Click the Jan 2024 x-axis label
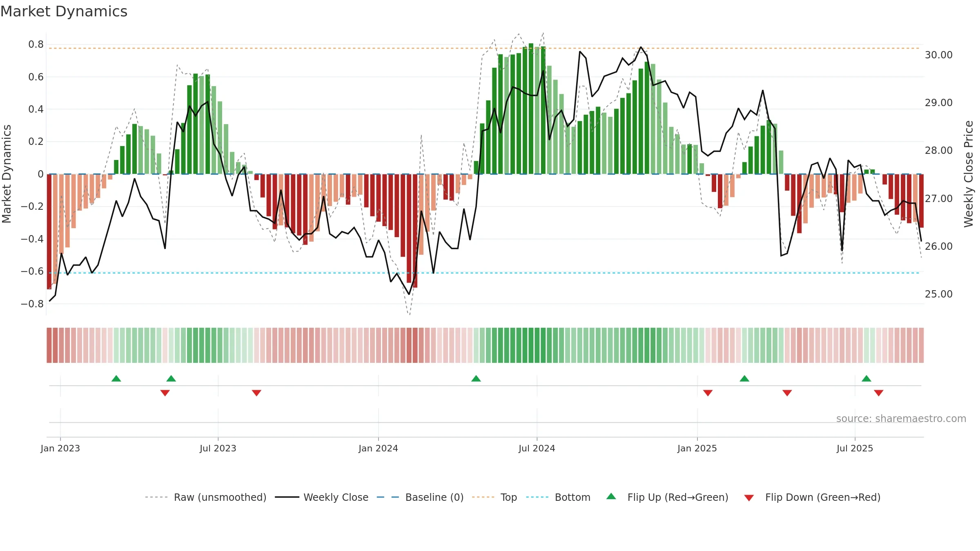The height and width of the screenshot is (551, 980). point(379,448)
